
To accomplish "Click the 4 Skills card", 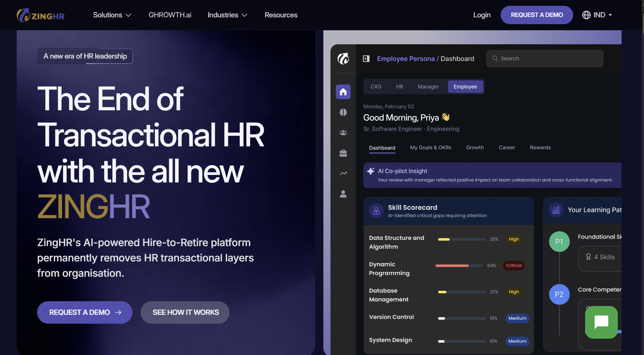I will pyautogui.click(x=600, y=259).
